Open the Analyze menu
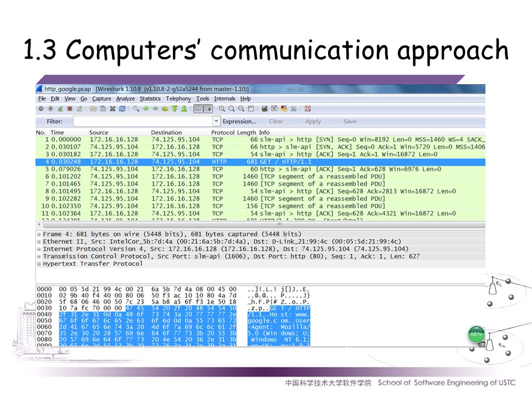 pos(126,99)
